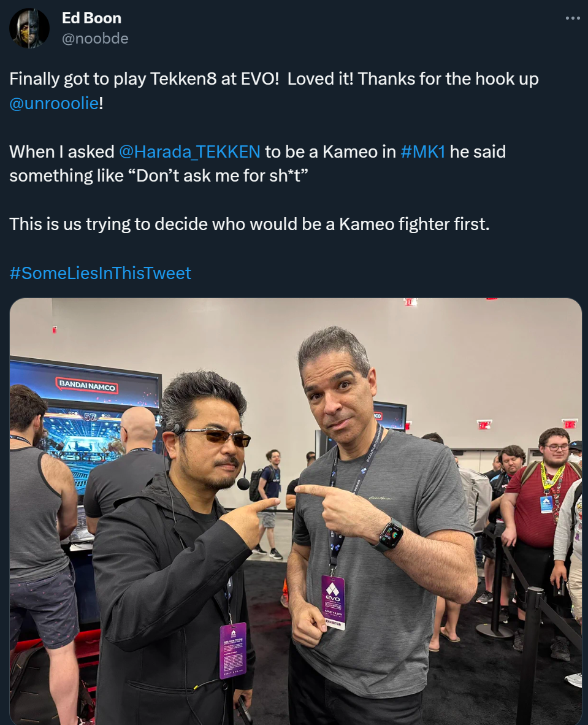
Task: Click the smartwatch on the wrist in the photo
Action: tap(391, 534)
